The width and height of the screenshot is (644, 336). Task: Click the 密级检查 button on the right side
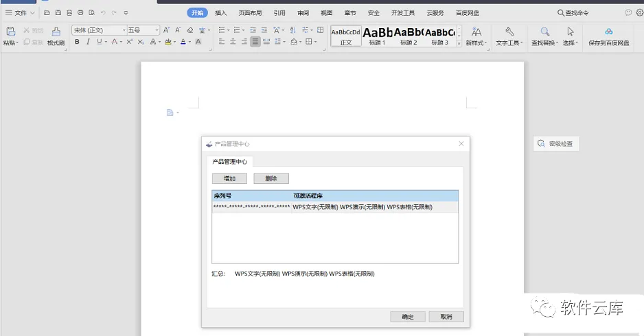(556, 143)
